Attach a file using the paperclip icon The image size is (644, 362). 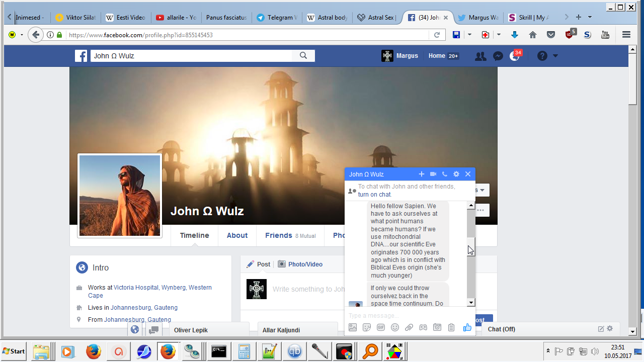tap(409, 327)
